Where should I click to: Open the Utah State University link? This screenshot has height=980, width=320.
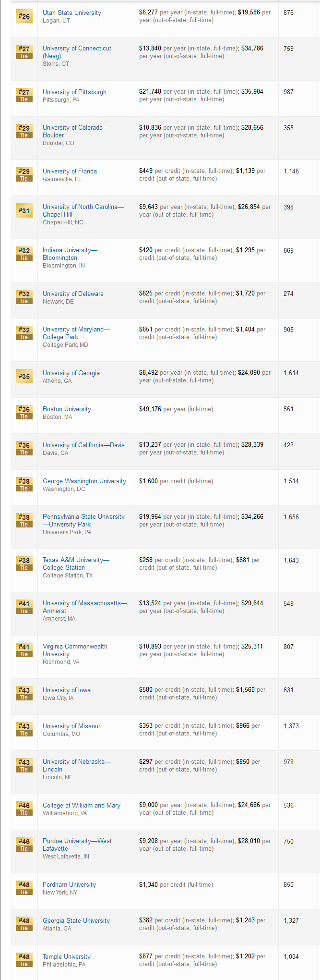point(72,12)
